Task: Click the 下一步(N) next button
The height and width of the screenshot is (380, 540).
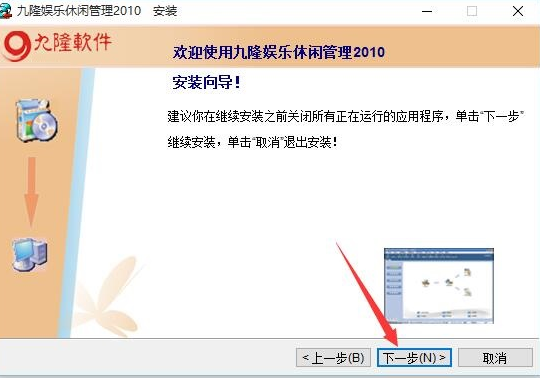Action: pos(414,358)
